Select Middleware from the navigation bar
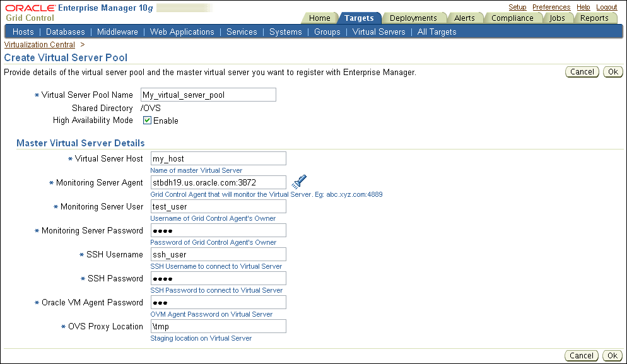Viewport: 627px width, 364px height. [x=117, y=31]
